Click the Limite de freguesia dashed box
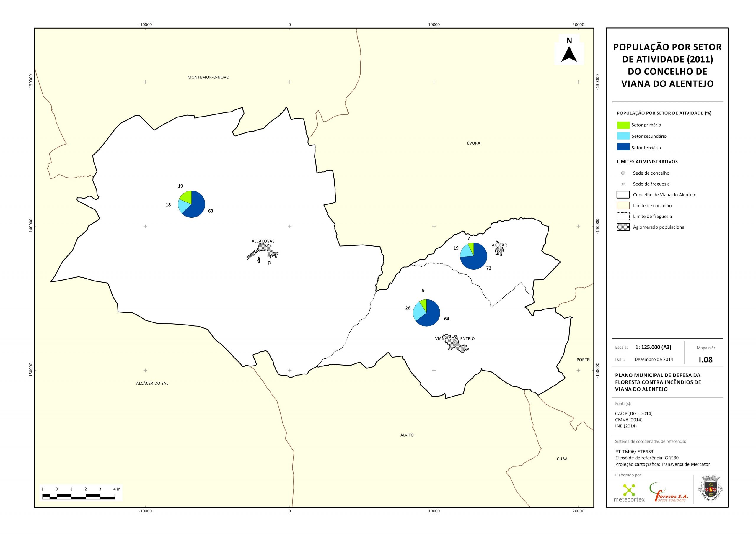756x534 pixels. click(x=623, y=216)
